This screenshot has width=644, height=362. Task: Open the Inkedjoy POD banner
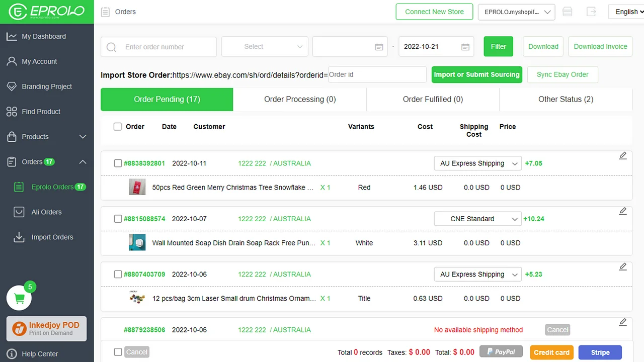pos(47,329)
